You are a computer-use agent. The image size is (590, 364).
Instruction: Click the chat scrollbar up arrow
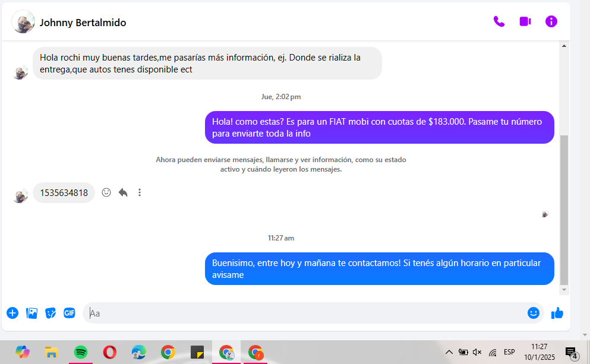tap(564, 46)
